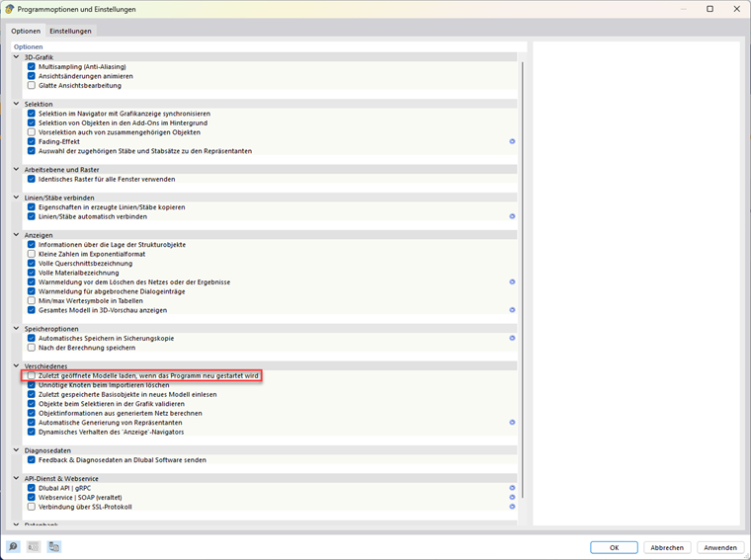Enable Nach der Berechnung speichern
Screen dimensions: 751x560
point(32,348)
